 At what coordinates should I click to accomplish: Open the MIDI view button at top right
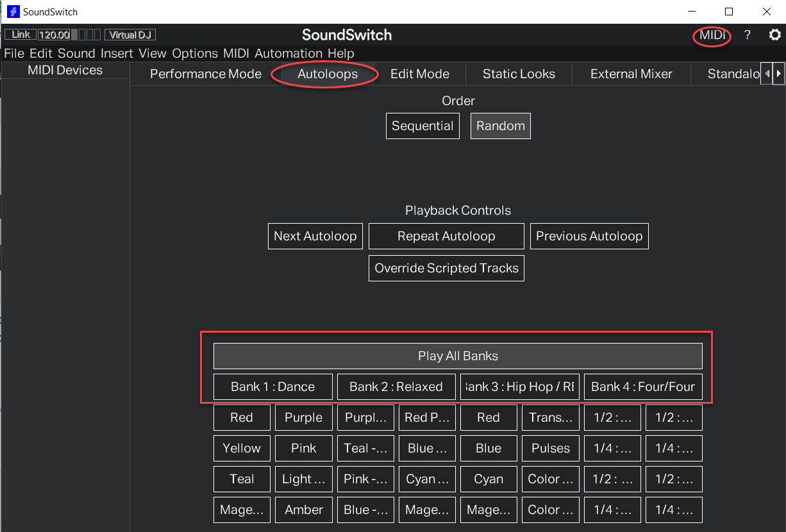point(712,35)
